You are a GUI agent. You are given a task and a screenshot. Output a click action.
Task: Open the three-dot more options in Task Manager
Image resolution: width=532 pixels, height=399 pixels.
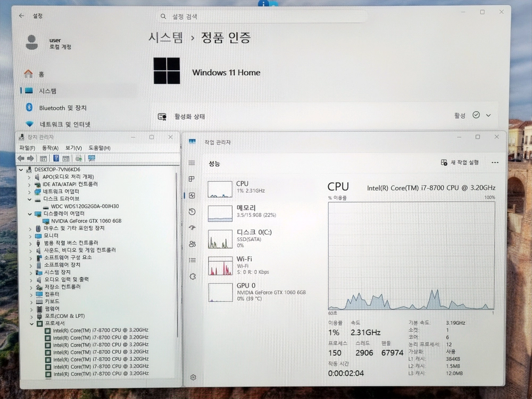pyautogui.click(x=495, y=162)
